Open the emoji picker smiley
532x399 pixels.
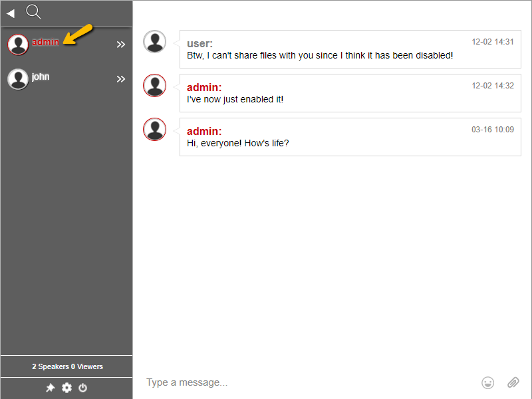coord(488,382)
